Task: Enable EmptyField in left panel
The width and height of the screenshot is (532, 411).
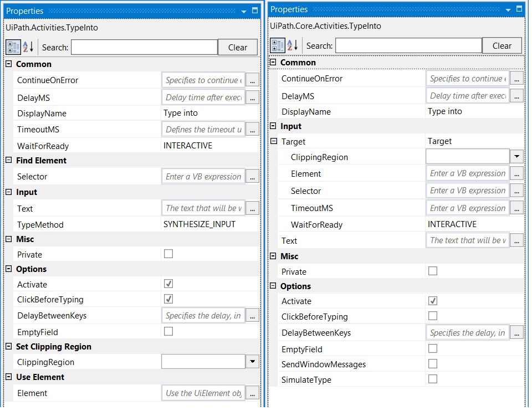Action: coord(168,331)
